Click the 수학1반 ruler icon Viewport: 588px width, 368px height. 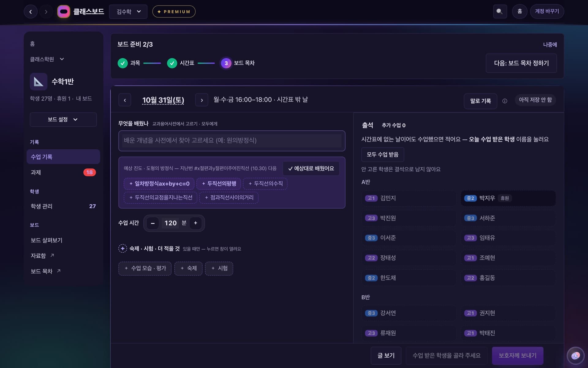(x=39, y=82)
